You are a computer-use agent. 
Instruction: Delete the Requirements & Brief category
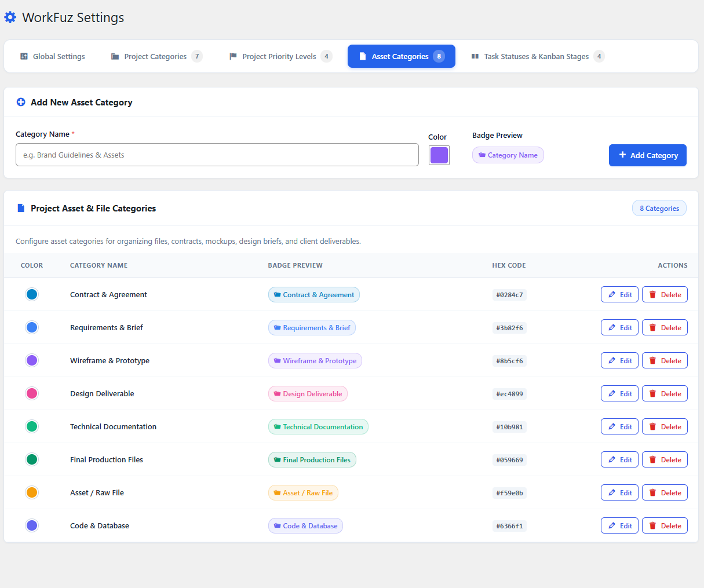tap(665, 327)
